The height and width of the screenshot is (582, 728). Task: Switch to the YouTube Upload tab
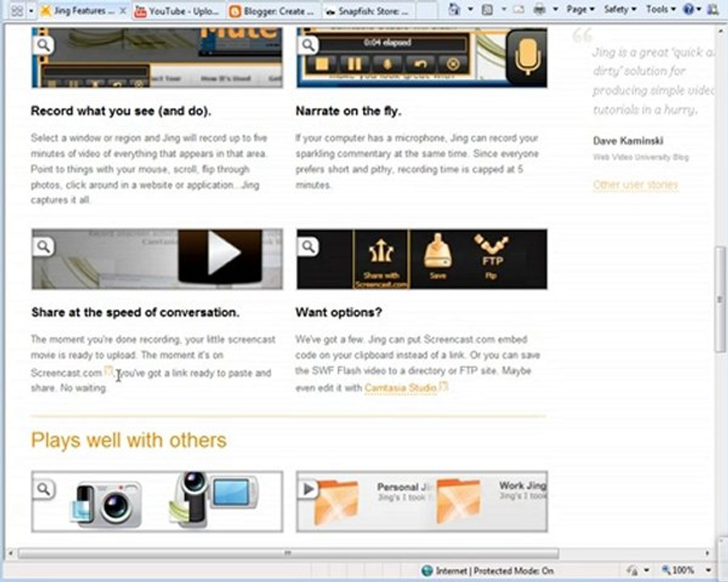[x=178, y=11]
